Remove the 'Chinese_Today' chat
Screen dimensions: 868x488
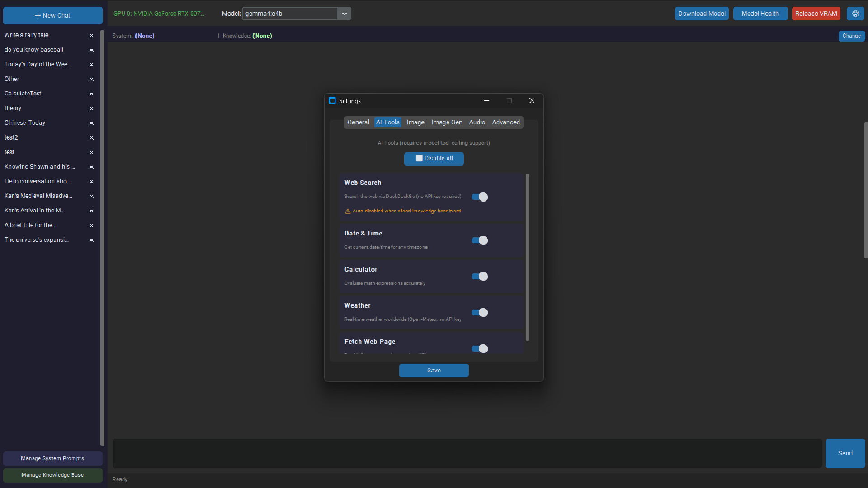91,123
